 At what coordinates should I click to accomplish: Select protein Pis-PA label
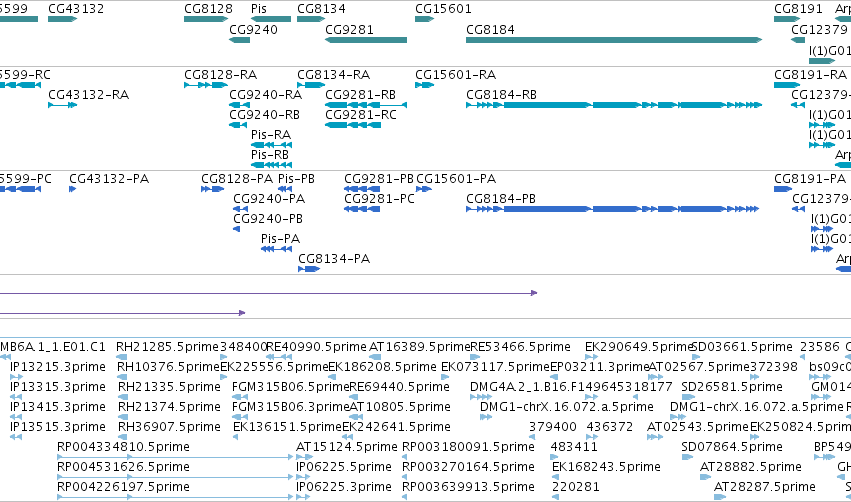click(x=281, y=239)
